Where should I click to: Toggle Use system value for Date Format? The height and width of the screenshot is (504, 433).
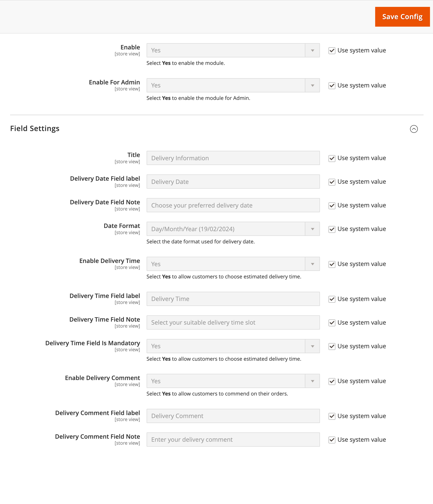[x=332, y=229]
